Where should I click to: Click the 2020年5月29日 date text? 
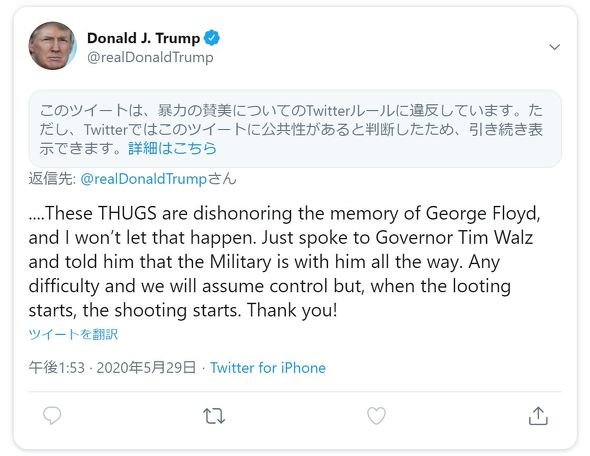point(146,368)
